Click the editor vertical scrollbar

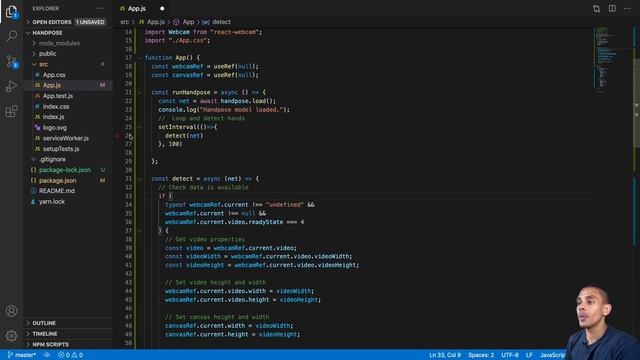(x=637, y=102)
